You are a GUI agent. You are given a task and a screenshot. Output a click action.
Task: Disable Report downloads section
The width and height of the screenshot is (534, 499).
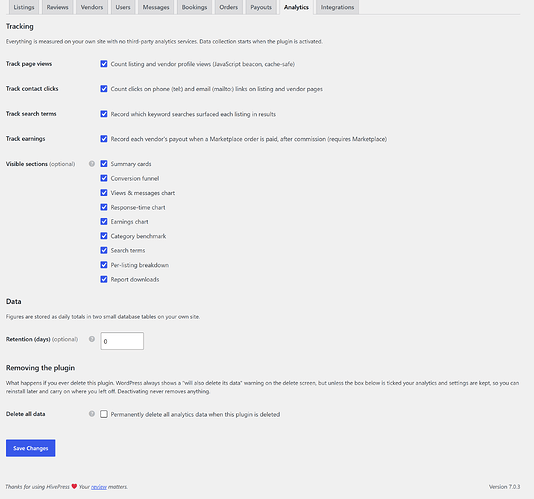(104, 279)
